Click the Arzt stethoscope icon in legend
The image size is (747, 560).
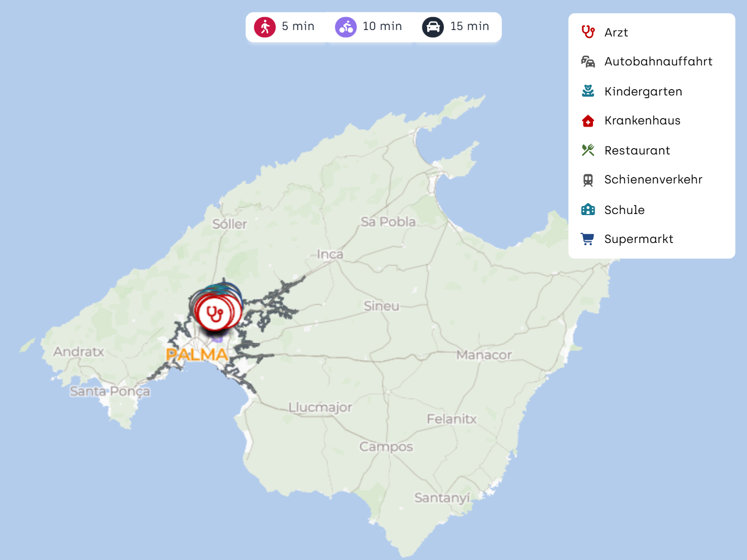588,32
